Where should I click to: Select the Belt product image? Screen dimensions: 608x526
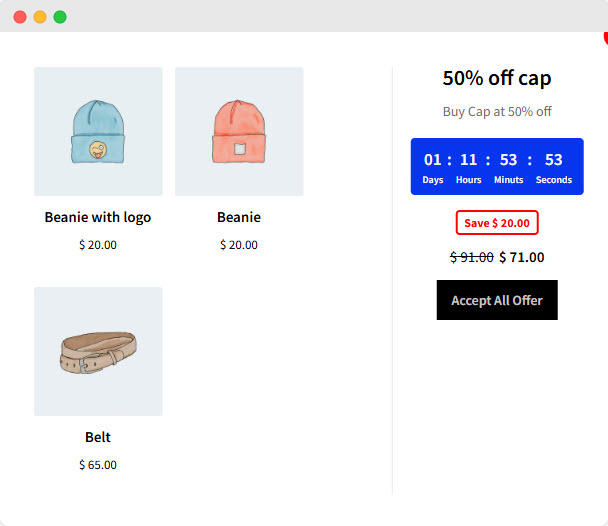tap(98, 351)
